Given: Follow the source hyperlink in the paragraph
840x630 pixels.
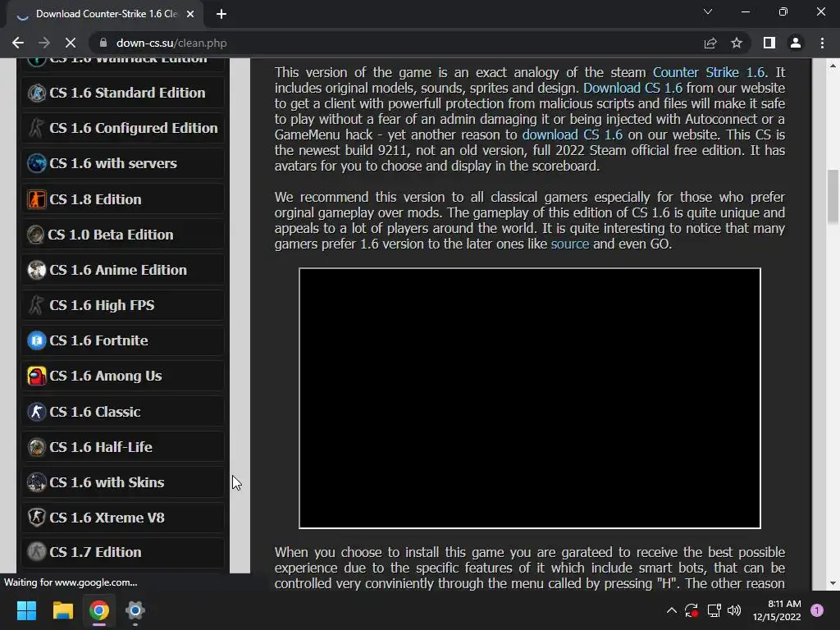Looking at the screenshot, I should 570,244.
